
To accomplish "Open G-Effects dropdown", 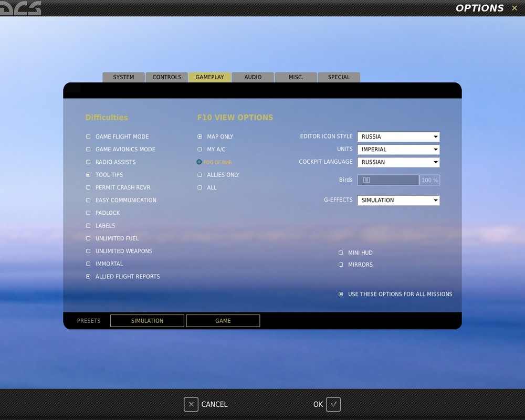I will 398,200.
